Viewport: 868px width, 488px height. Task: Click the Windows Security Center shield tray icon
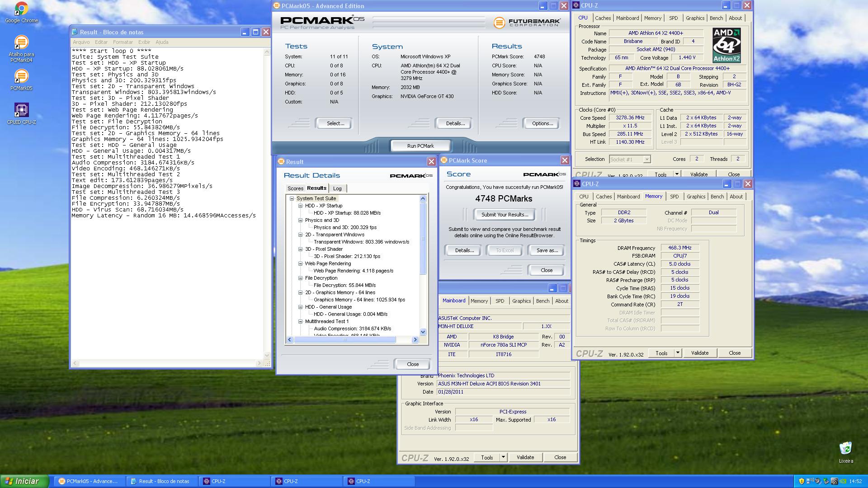802,481
